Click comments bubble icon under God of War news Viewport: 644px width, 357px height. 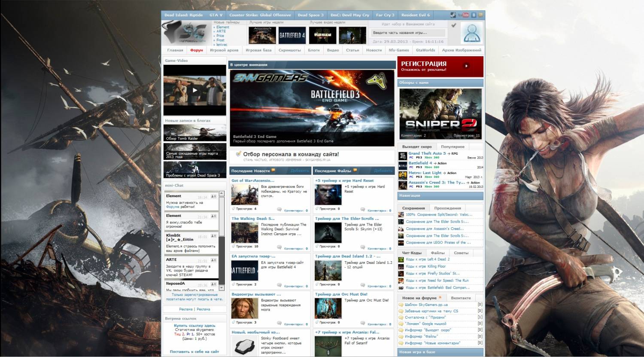(279, 210)
